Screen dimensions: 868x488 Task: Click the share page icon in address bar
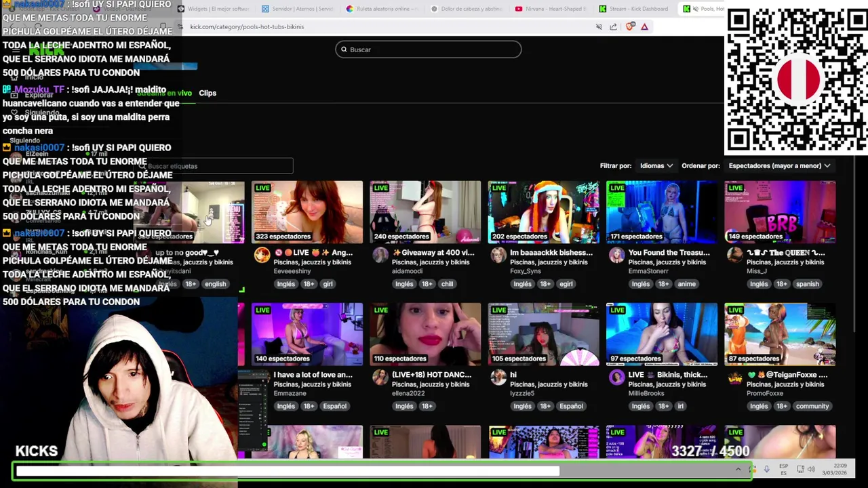(x=613, y=26)
